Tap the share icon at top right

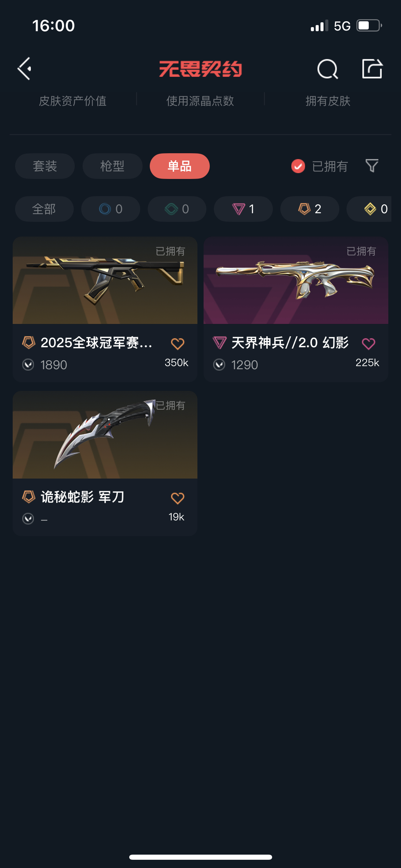coord(372,69)
